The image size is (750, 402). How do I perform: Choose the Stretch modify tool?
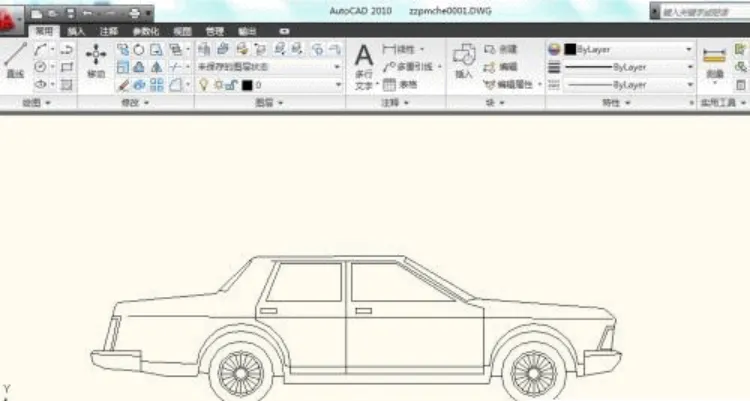click(156, 49)
